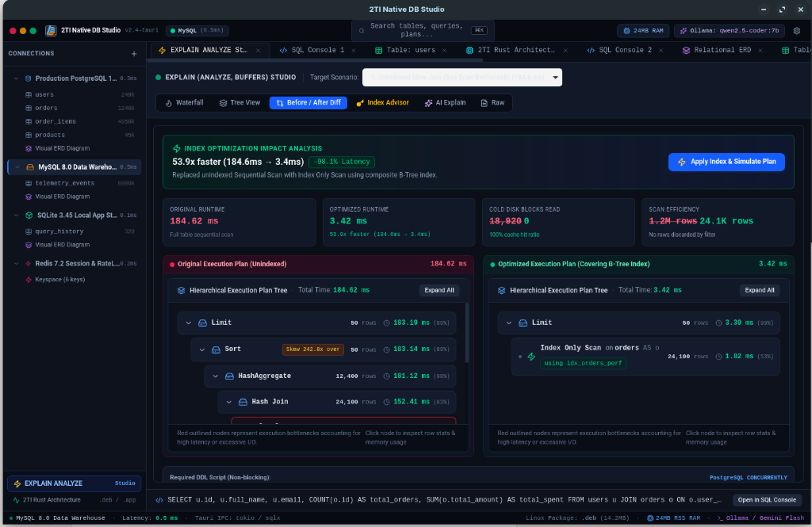Click the add connection plus icon
This screenshot has width=812, height=527.
134,54
